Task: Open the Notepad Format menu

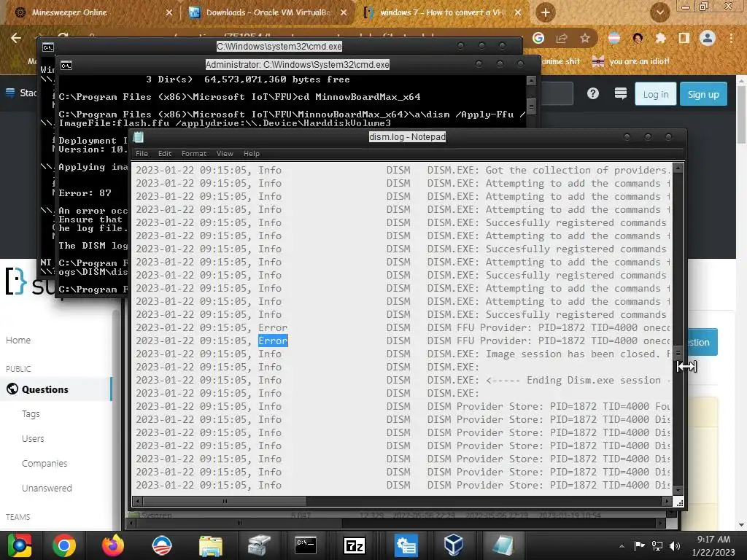Action: point(194,153)
